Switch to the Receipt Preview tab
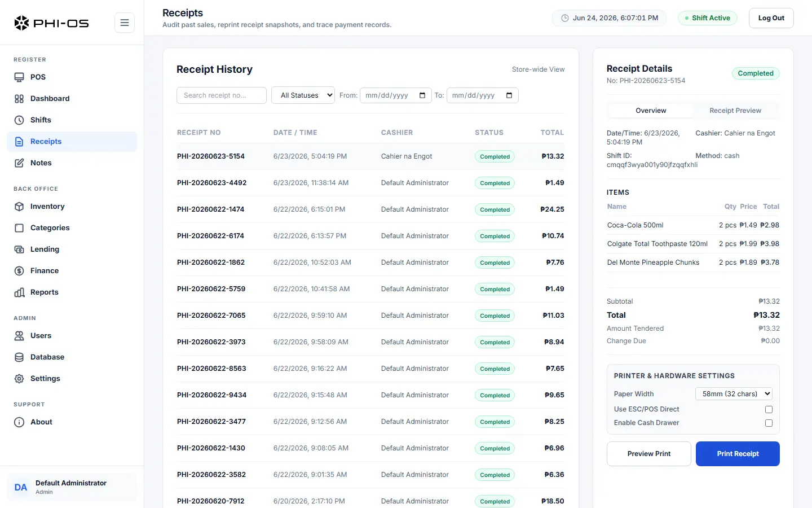Image resolution: width=812 pixels, height=508 pixels. coord(735,111)
